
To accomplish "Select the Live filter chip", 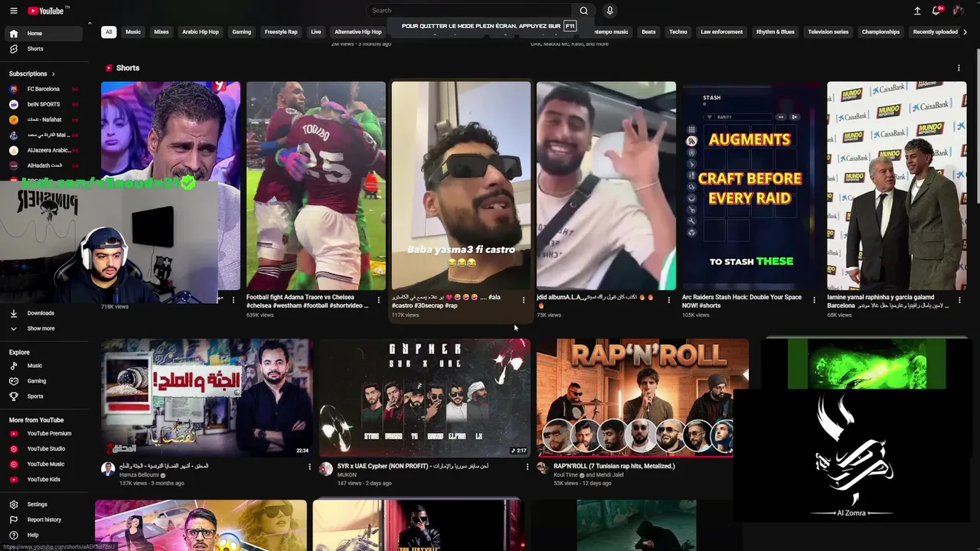I will pos(315,32).
